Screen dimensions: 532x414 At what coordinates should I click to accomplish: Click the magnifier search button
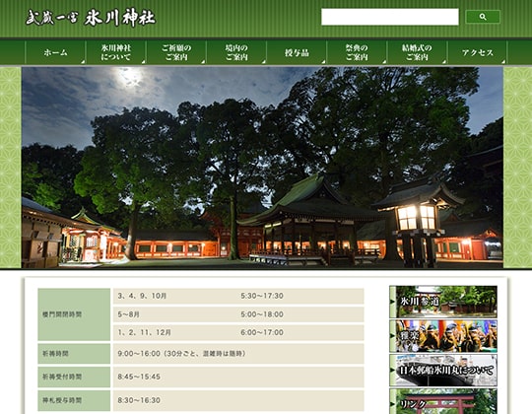pos(483,17)
